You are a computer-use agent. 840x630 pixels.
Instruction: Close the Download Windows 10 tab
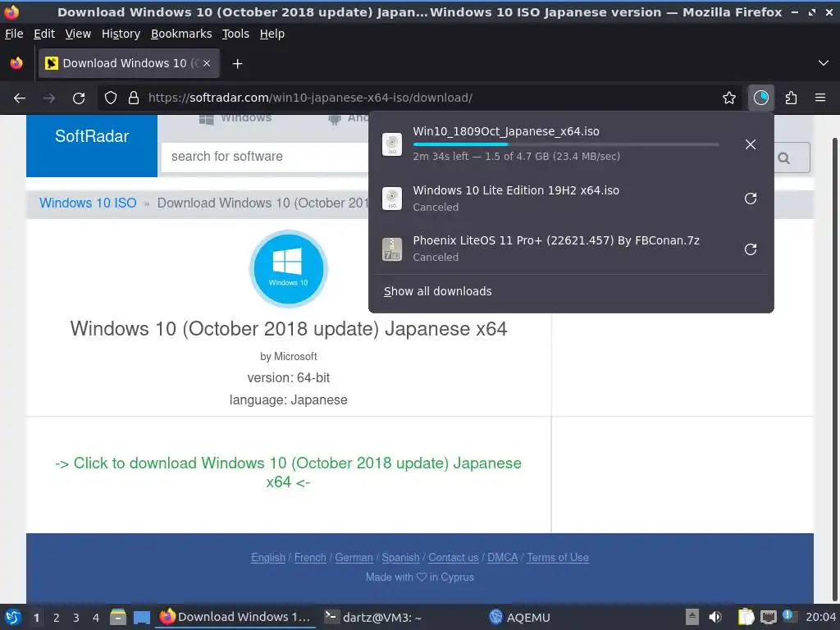coord(207,63)
